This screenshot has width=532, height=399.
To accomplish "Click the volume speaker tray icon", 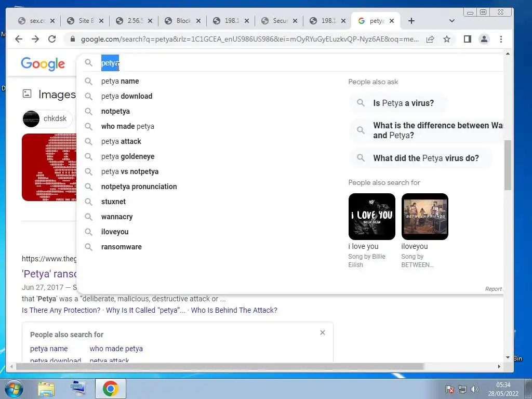I will [x=475, y=389].
